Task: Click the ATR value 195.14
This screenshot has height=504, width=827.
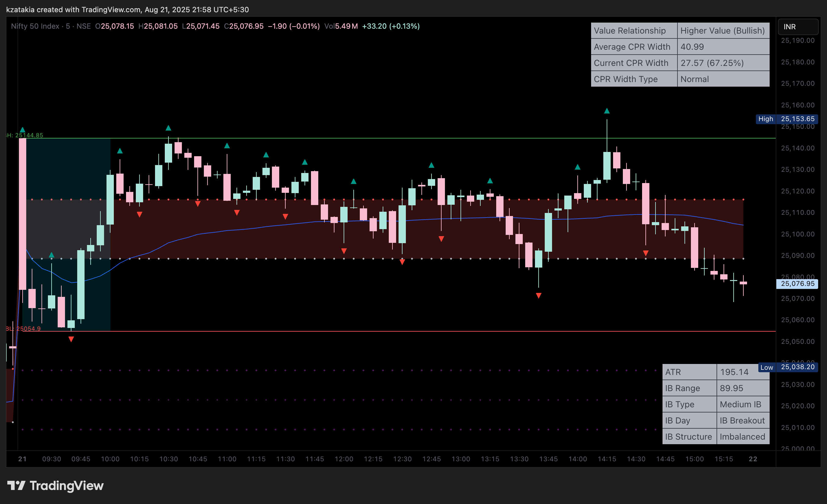Action: [743, 372]
